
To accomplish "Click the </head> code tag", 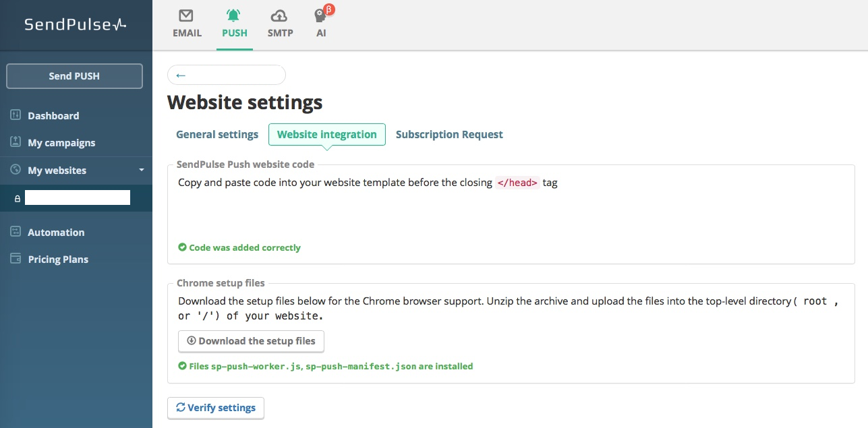I will [x=517, y=183].
